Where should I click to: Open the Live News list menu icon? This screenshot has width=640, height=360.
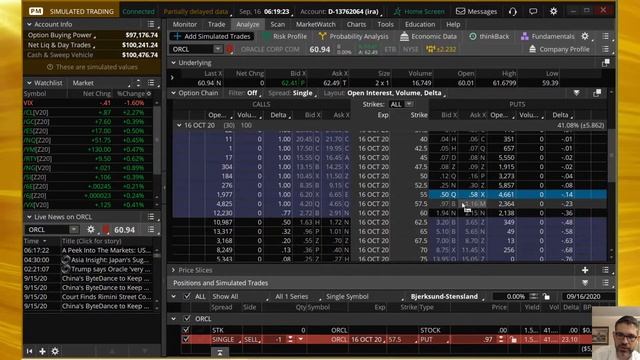[x=151, y=217]
